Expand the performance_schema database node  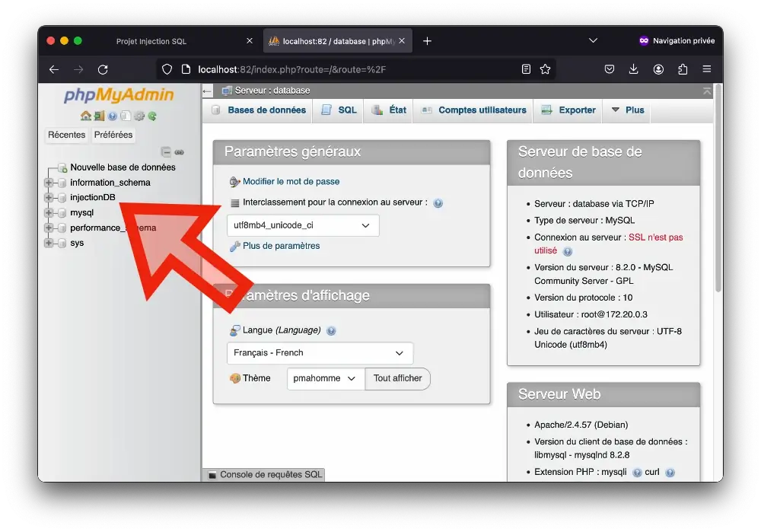(49, 228)
